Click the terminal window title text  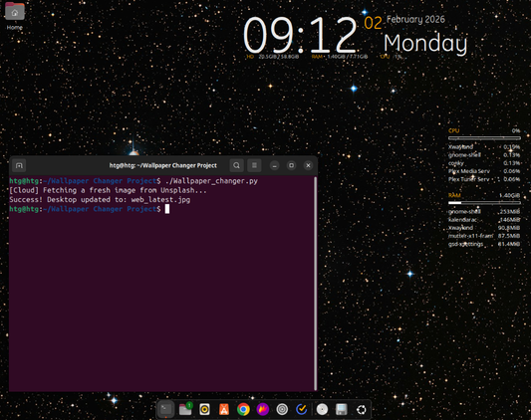pos(163,165)
